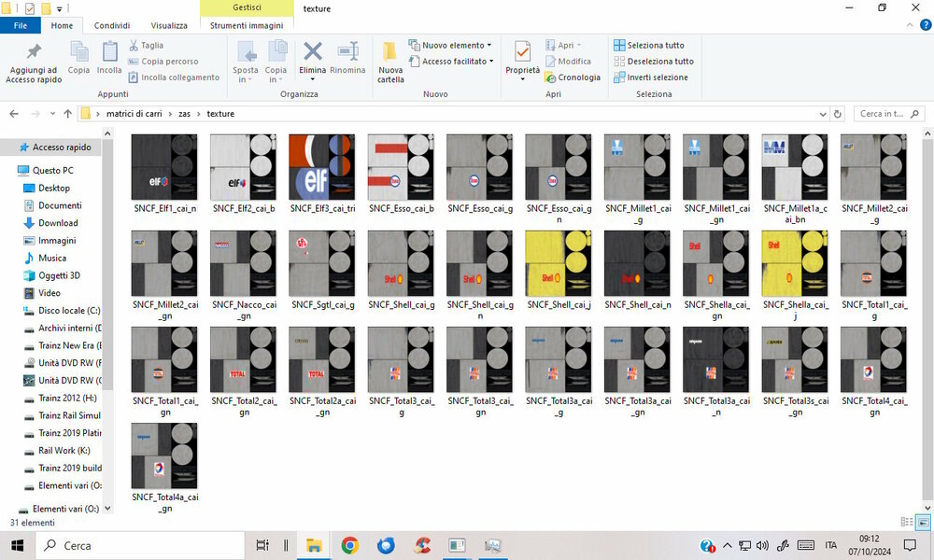Screen dimensions: 934x560
Task: Click the Elimina red X icon
Action: [x=313, y=52]
